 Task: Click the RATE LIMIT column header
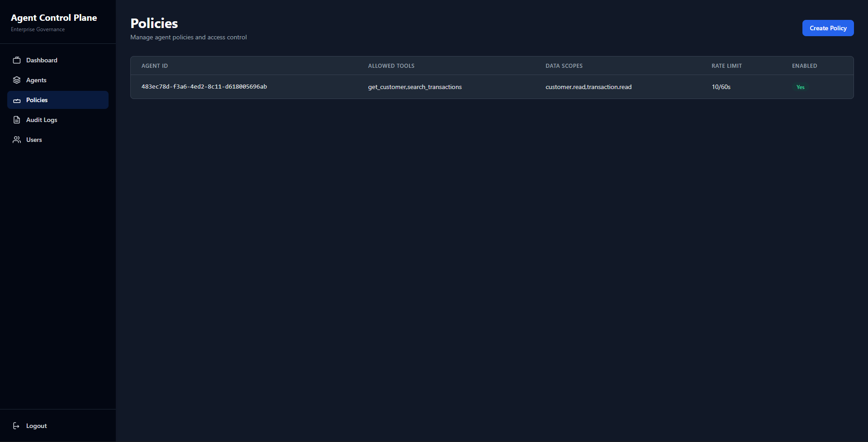pyautogui.click(x=726, y=66)
